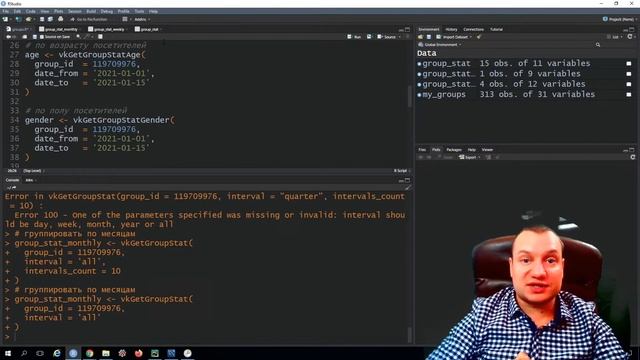
Task: Click the Load workspace folder icon in Environment
Action: click(x=420, y=37)
